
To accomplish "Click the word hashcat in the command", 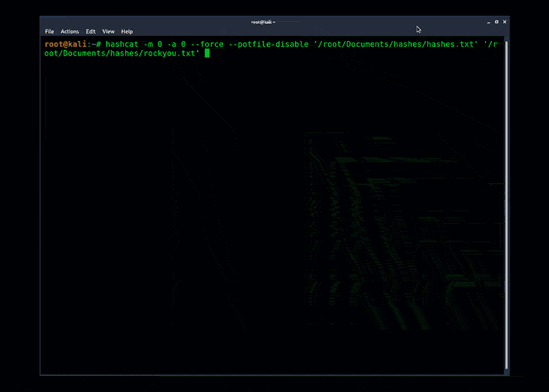I will (x=122, y=45).
